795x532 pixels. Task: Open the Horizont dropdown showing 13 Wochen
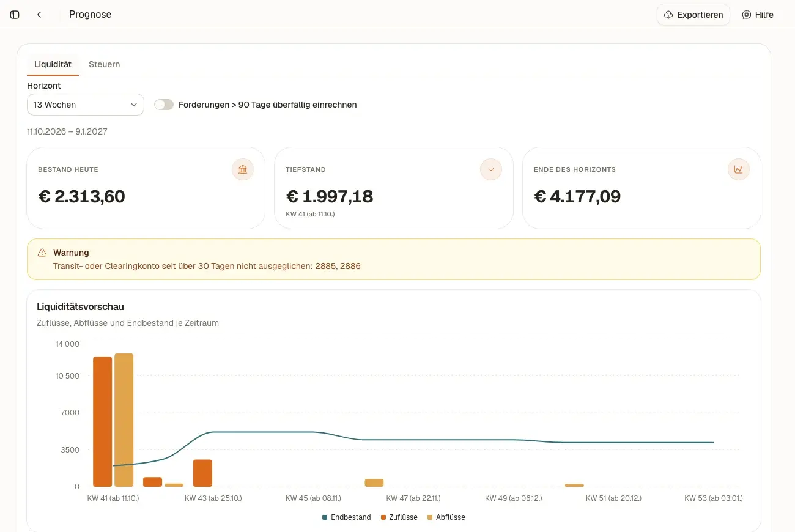tap(86, 105)
